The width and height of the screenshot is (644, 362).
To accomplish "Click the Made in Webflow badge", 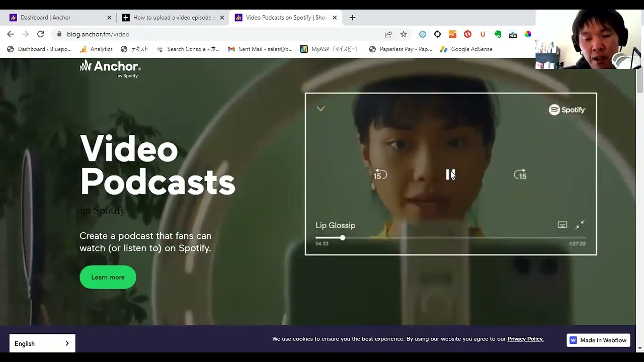I will pyautogui.click(x=598, y=340).
